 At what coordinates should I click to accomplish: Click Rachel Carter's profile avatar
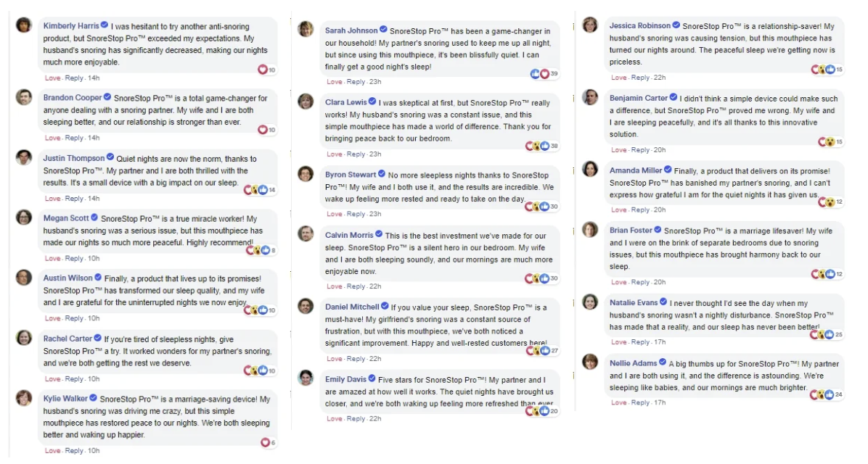point(24,338)
